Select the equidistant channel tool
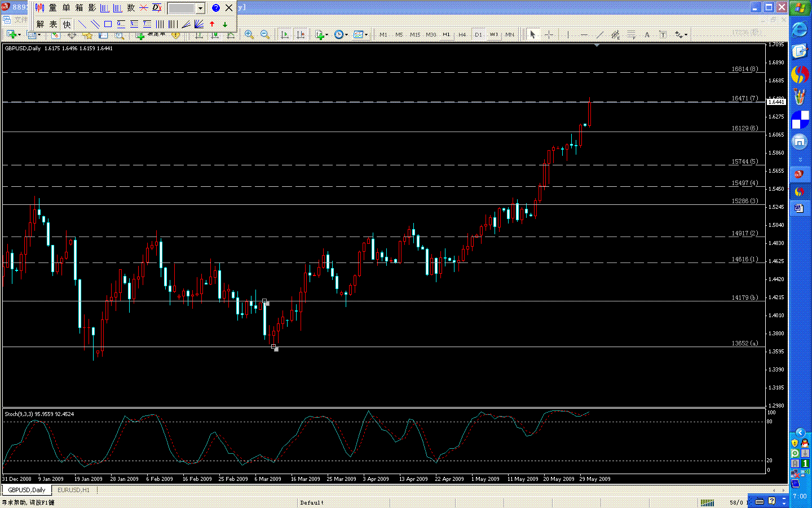Viewport: 812px width, 508px height. point(615,35)
